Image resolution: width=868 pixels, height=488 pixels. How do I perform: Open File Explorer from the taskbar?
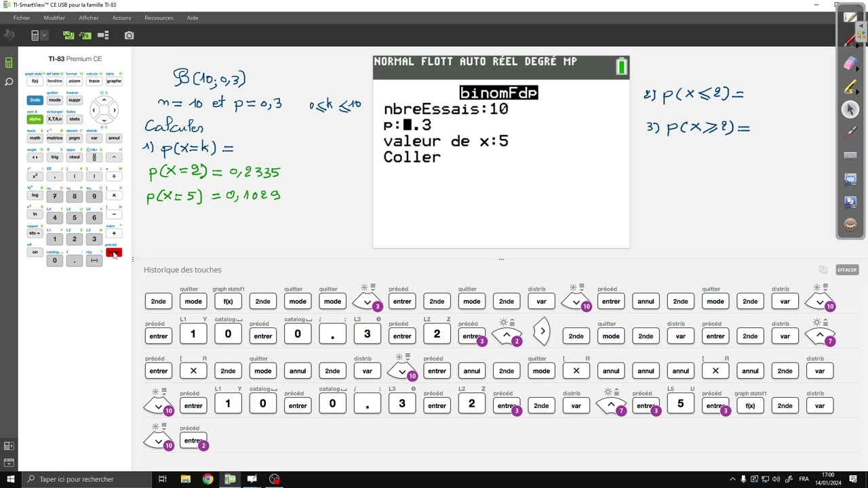click(x=185, y=479)
